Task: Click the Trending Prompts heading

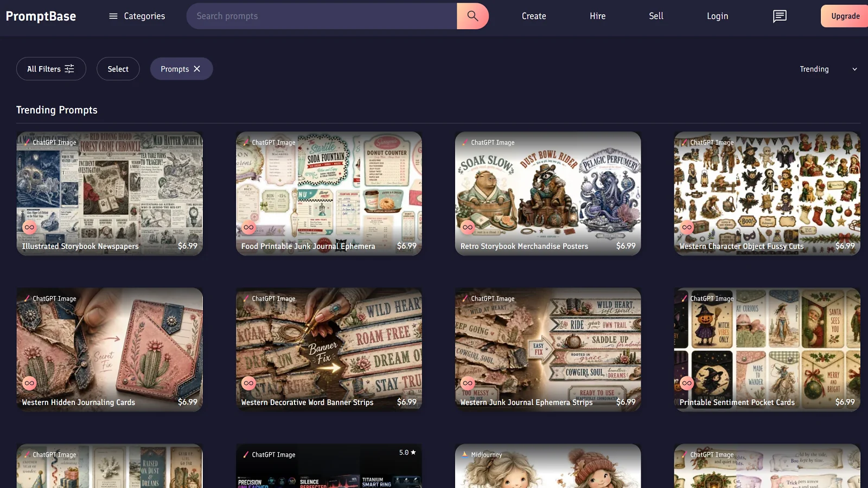Action: pos(57,110)
